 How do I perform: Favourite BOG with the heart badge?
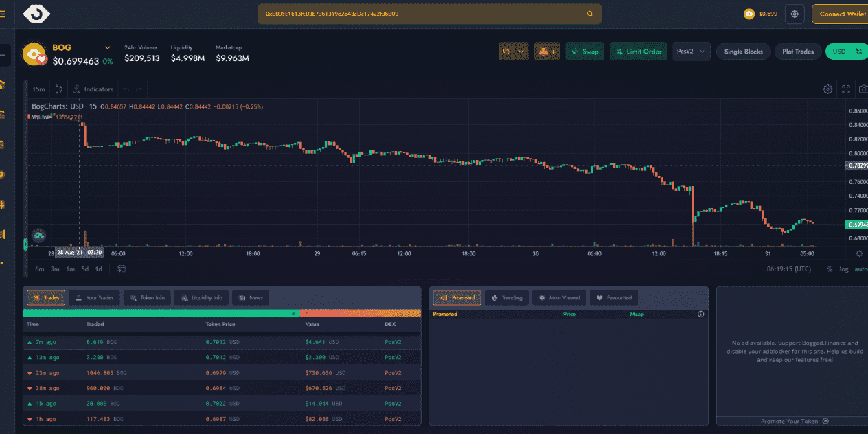click(42, 60)
